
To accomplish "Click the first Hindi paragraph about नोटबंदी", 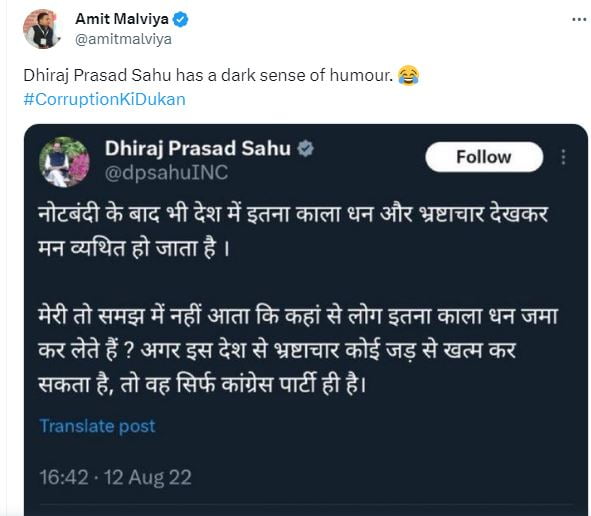I will pyautogui.click(x=293, y=231).
